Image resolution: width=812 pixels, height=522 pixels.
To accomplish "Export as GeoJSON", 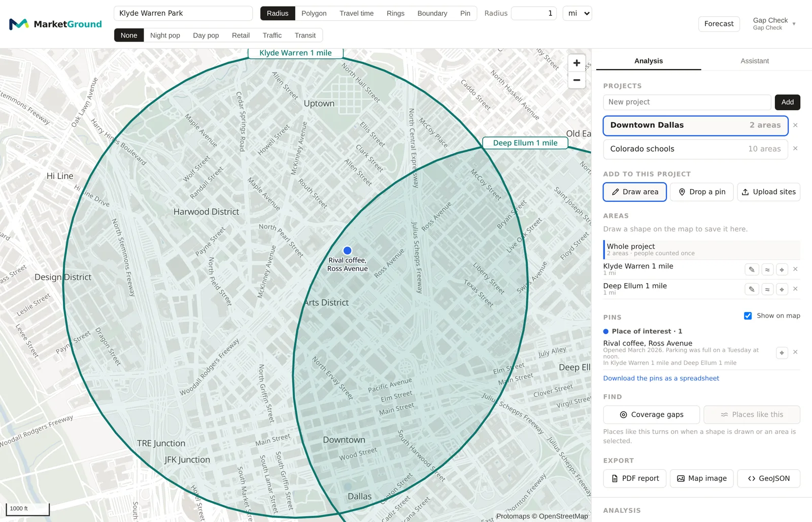I will coord(769,478).
